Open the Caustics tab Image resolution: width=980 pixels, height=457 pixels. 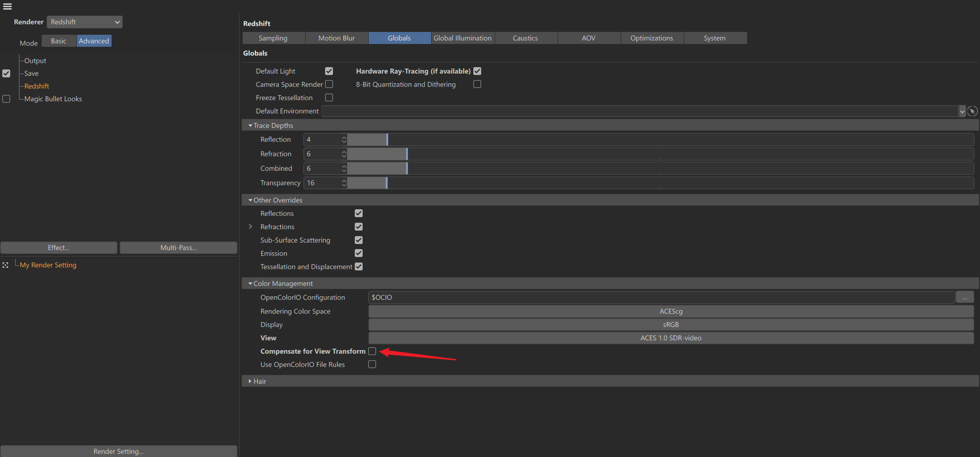[x=526, y=38]
